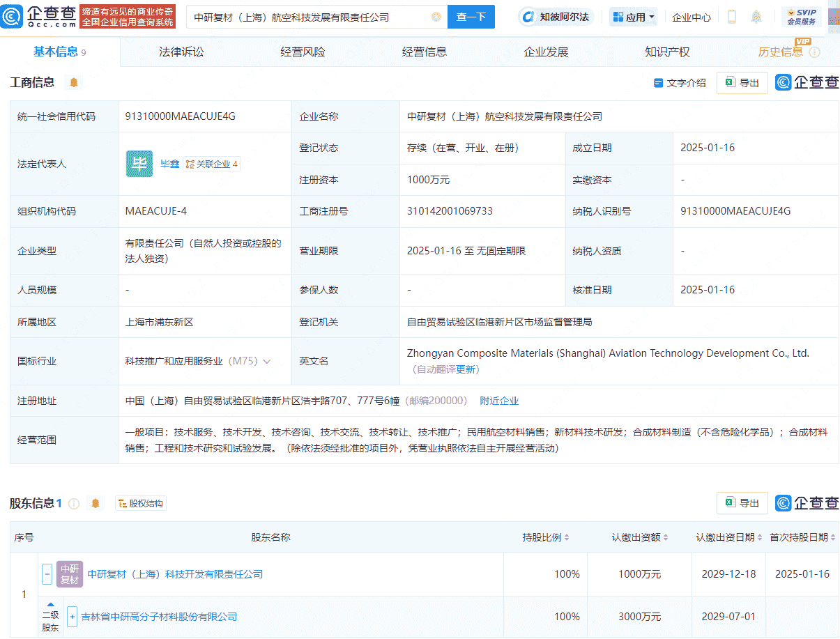Open the 应用 dropdown
This screenshot has width=840, height=639.
click(633, 17)
